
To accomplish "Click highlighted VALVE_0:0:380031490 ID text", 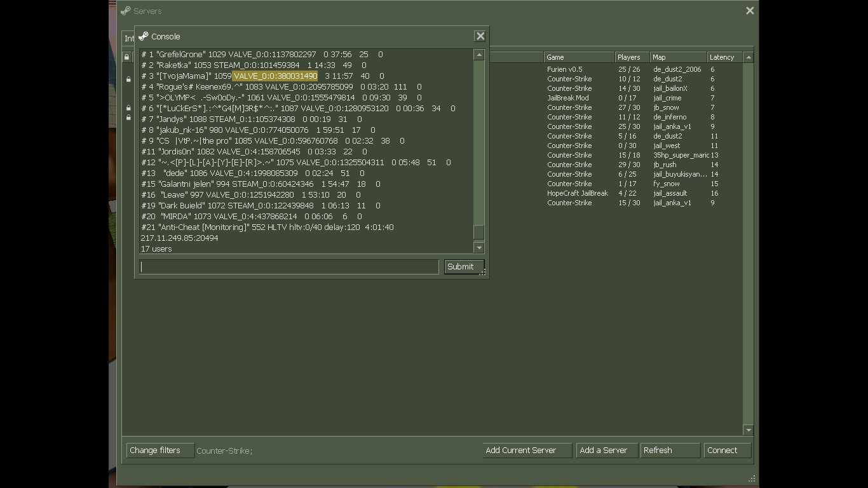I will pyautogui.click(x=275, y=76).
